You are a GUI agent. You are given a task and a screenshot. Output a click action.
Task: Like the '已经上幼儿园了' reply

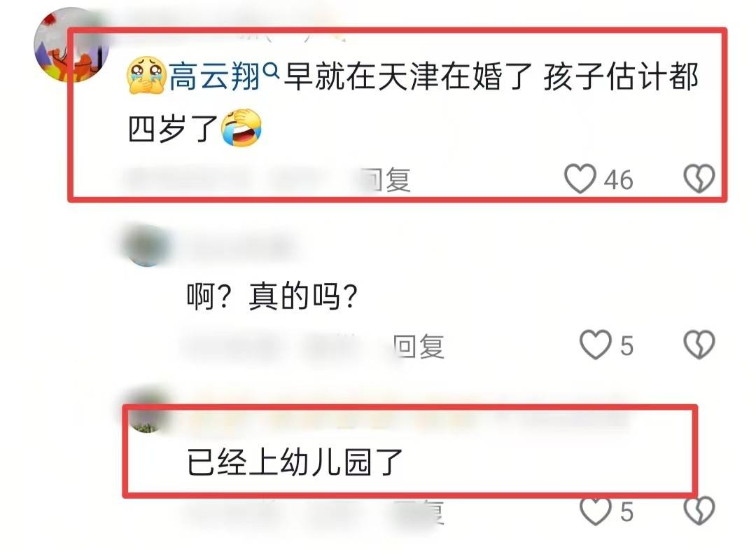click(x=596, y=511)
